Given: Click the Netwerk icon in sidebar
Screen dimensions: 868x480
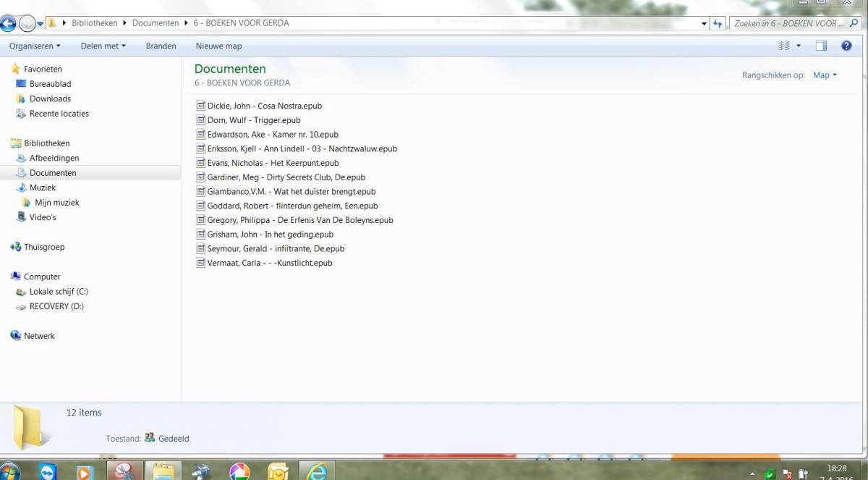Looking at the screenshot, I should pos(15,336).
